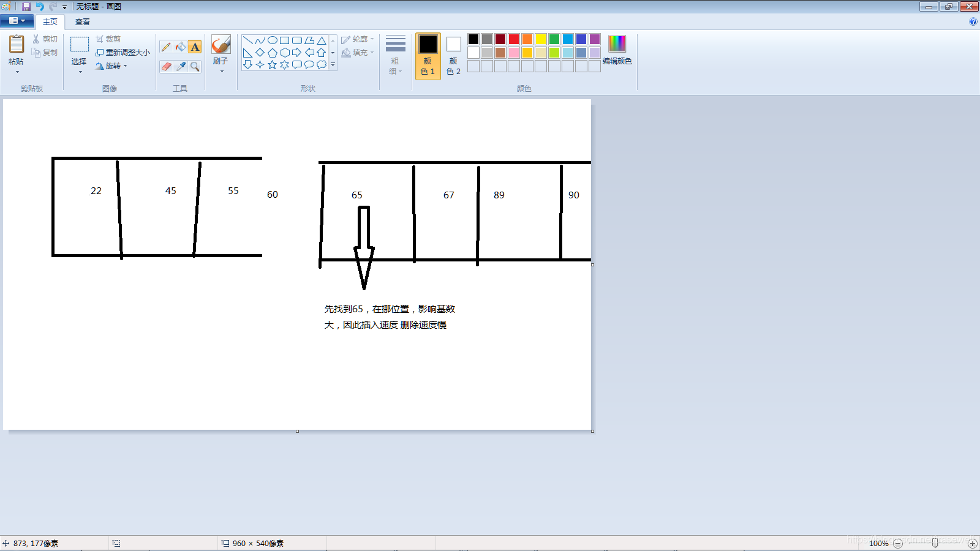Viewport: 980px width, 551px height.
Task: Pick the red color swatch
Action: [x=514, y=39]
